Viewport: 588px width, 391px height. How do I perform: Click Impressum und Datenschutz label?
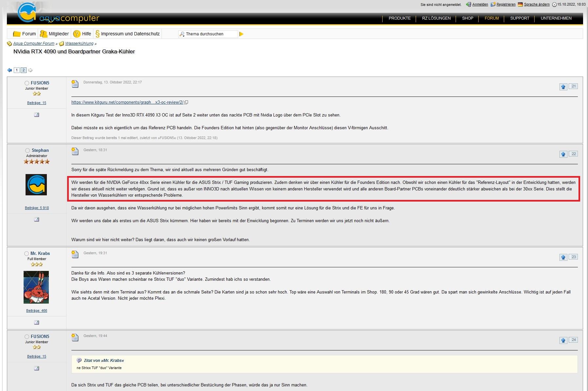130,34
